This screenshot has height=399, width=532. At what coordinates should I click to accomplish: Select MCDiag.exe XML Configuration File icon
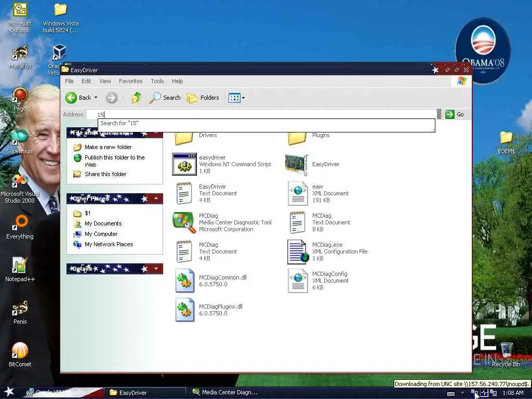tap(298, 252)
